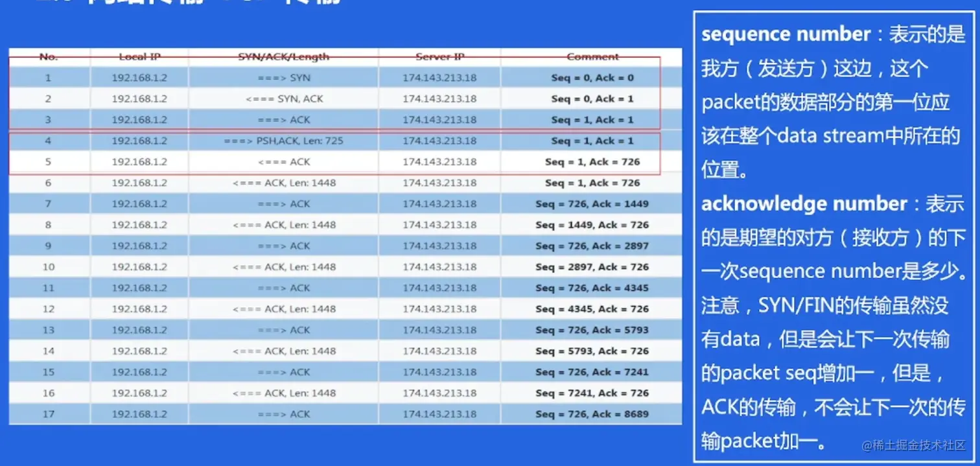
Task: Click row number 1 in the No. column
Action: [49, 78]
